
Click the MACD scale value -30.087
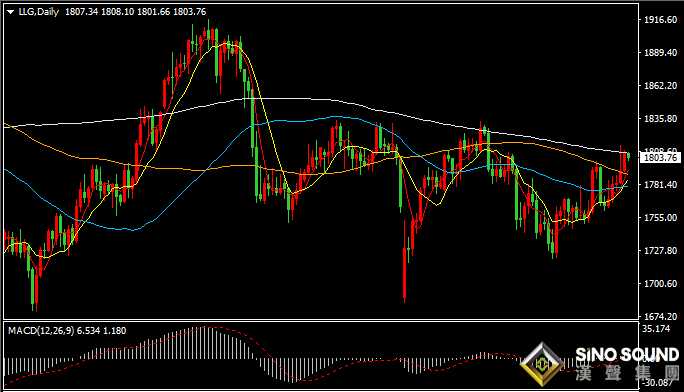657,383
